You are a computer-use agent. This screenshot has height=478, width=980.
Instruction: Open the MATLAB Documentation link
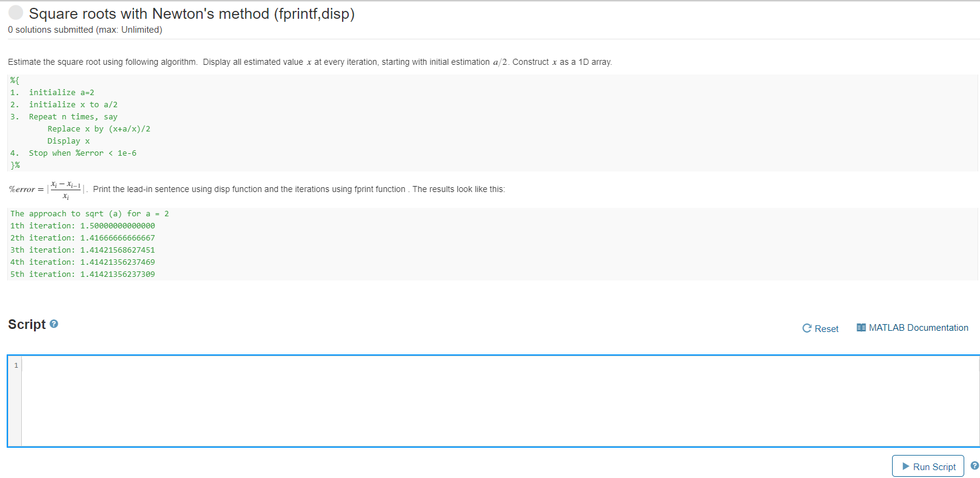click(918, 328)
